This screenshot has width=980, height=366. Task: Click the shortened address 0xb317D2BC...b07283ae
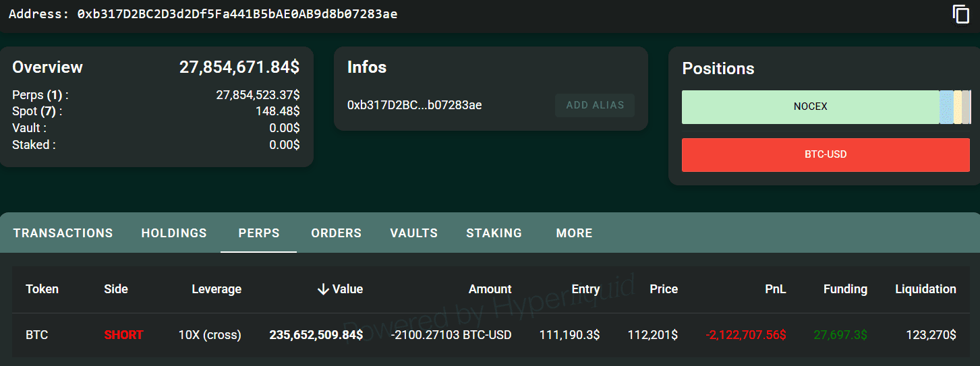pos(414,105)
